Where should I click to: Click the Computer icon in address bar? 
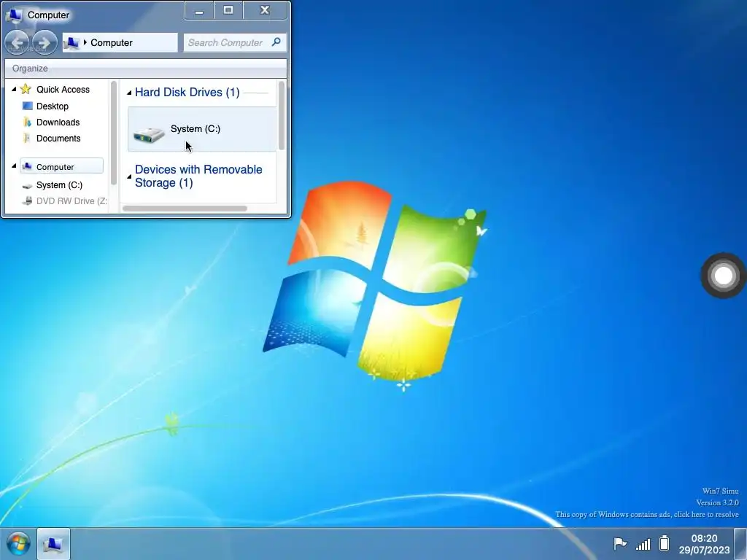point(71,42)
